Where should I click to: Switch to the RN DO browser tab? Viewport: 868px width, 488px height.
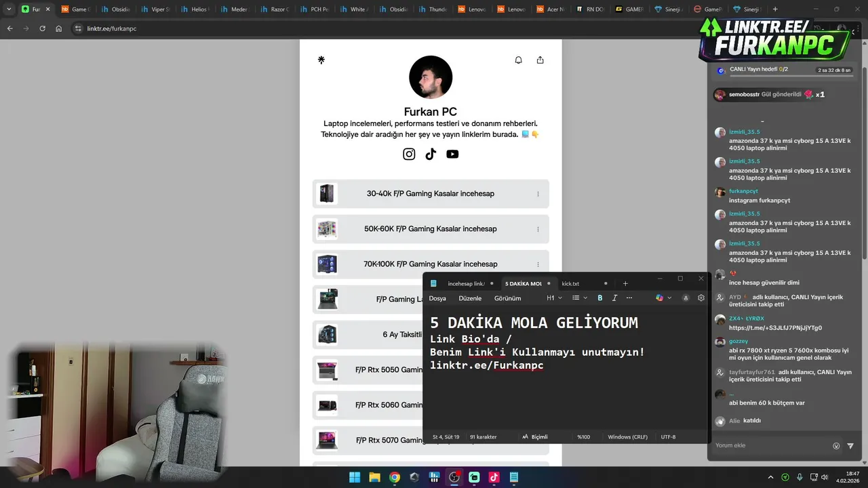591,9
